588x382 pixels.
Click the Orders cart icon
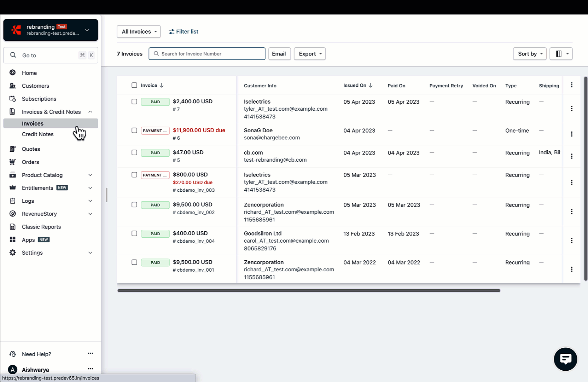pos(13,162)
